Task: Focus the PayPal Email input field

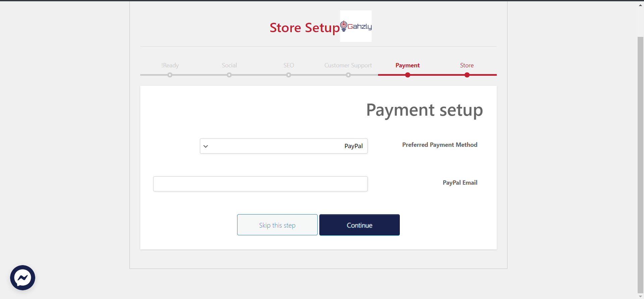Action: click(x=260, y=184)
